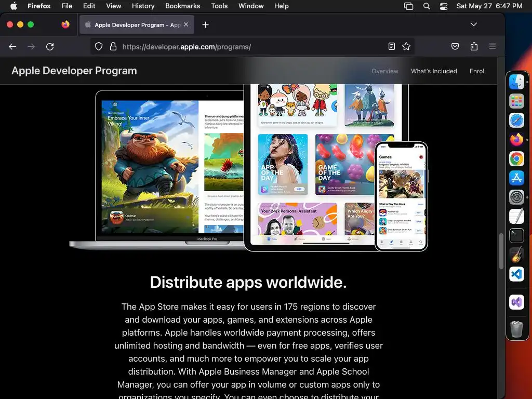Open the Edit menu

coord(89,6)
